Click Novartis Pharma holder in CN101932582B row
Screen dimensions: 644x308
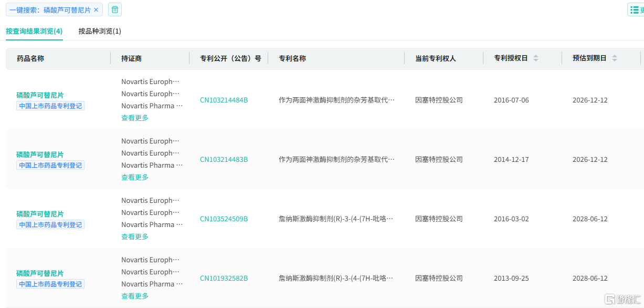click(x=152, y=284)
